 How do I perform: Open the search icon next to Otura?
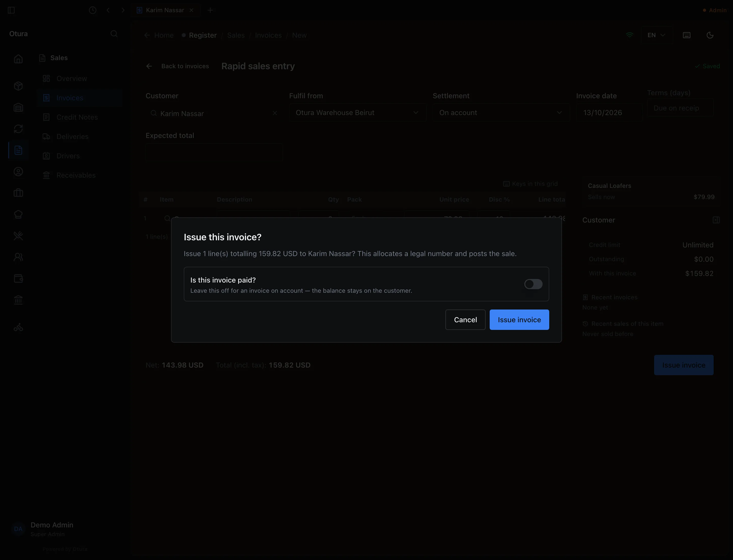click(114, 34)
